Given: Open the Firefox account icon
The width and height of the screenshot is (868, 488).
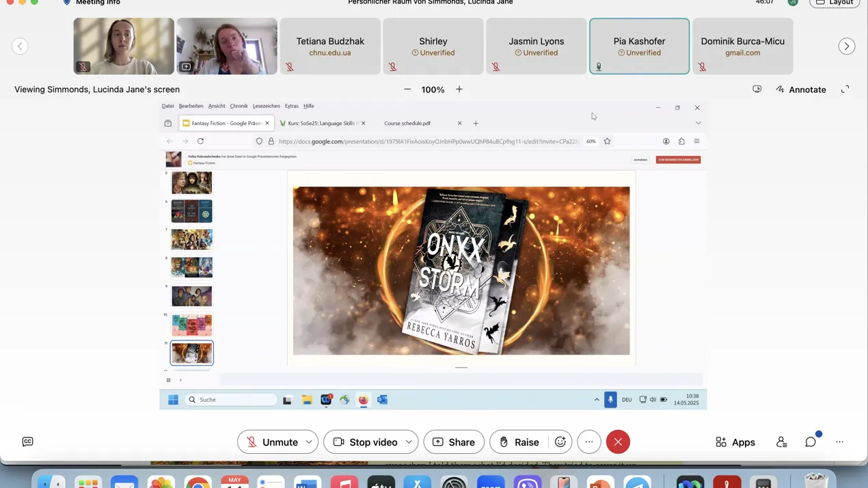Looking at the screenshot, I should click(666, 141).
